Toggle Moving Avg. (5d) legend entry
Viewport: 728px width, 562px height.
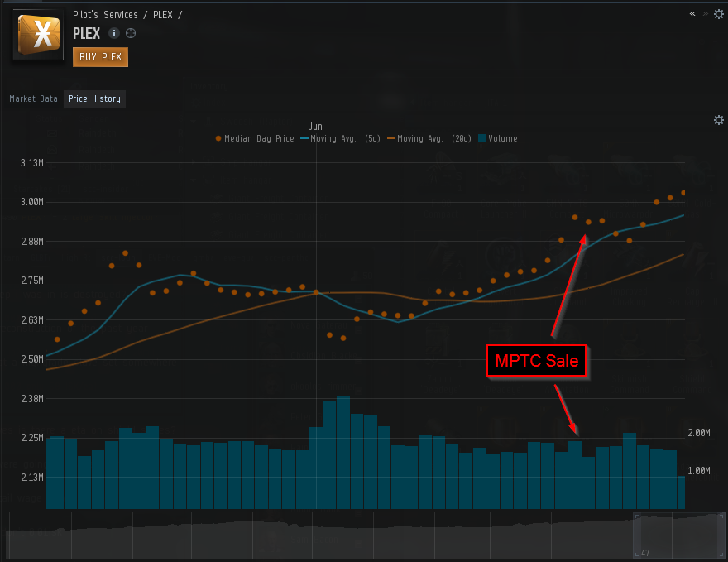coord(340,138)
